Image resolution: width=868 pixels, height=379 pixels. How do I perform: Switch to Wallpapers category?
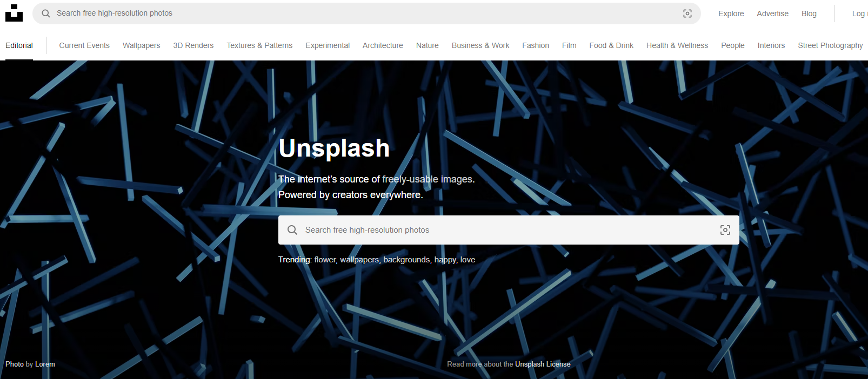pos(142,45)
